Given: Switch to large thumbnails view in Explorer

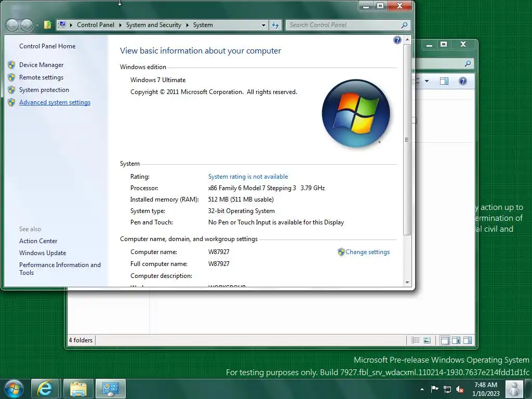Looking at the screenshot, I should pos(427,340).
